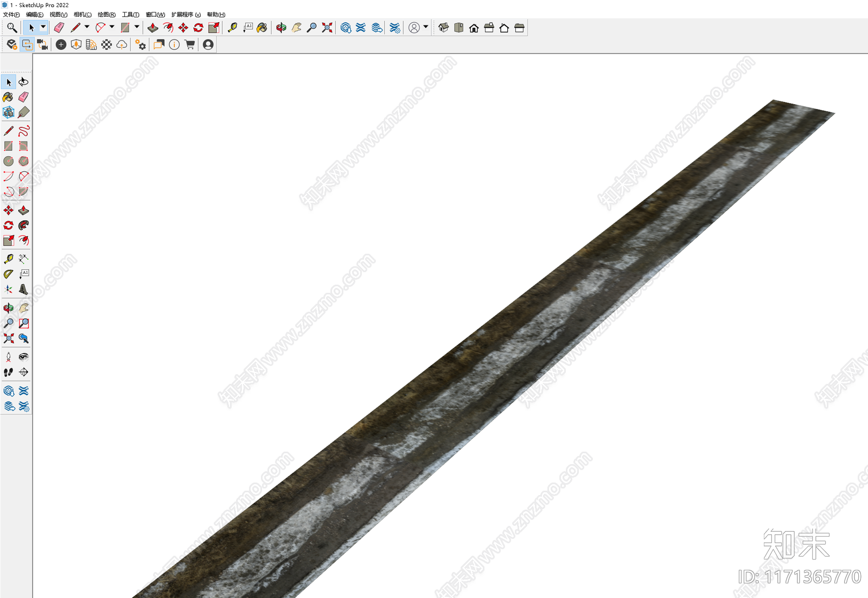Open the model info circle icon
Viewport: 868px width, 598px height.
click(x=174, y=44)
